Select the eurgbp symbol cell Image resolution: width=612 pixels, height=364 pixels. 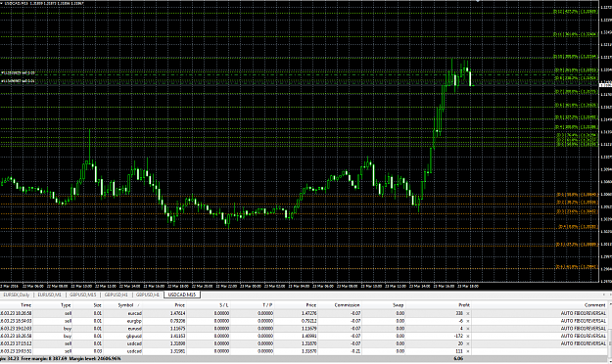click(x=135, y=321)
